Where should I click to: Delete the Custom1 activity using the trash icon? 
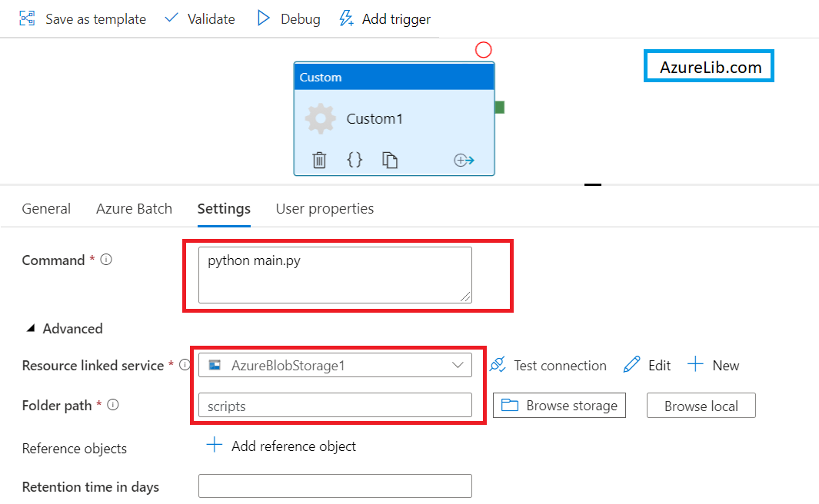pos(319,160)
